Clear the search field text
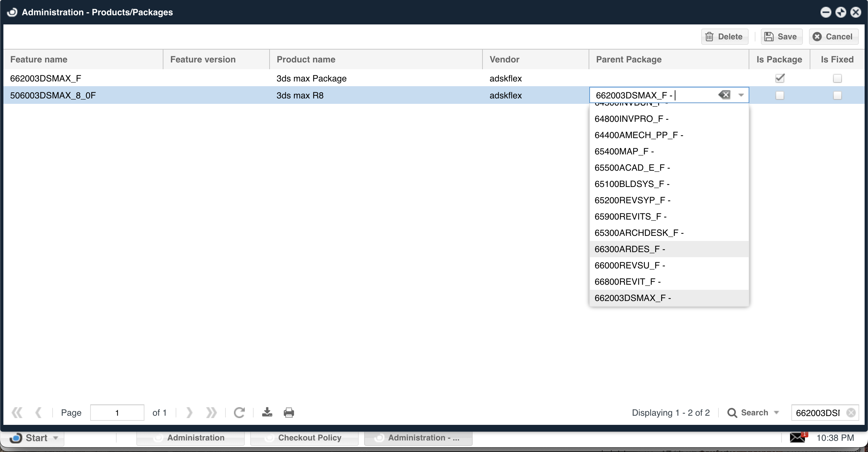Screen dimensions: 868x452 click(x=851, y=413)
